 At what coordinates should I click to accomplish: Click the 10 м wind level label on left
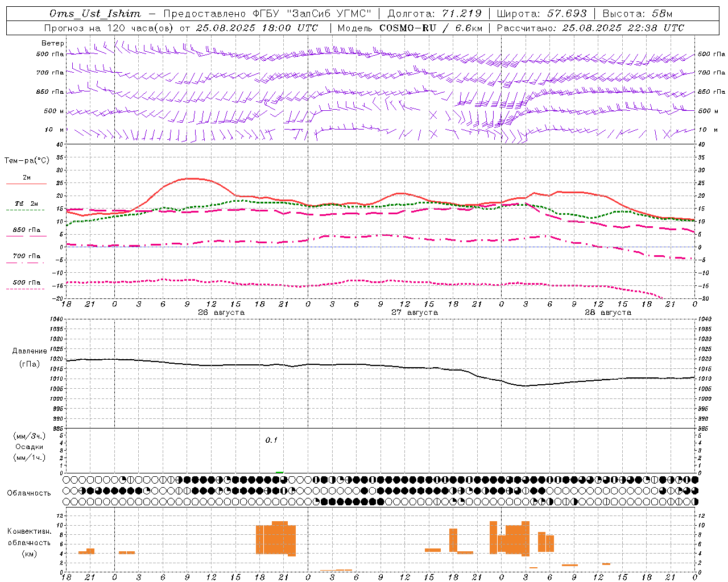(x=54, y=130)
